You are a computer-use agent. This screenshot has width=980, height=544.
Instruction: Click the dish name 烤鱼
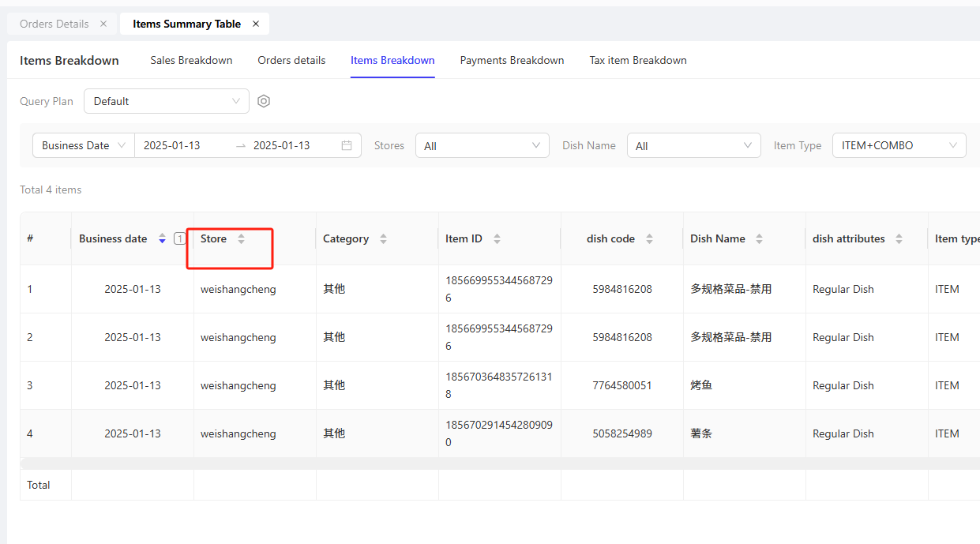pos(701,385)
